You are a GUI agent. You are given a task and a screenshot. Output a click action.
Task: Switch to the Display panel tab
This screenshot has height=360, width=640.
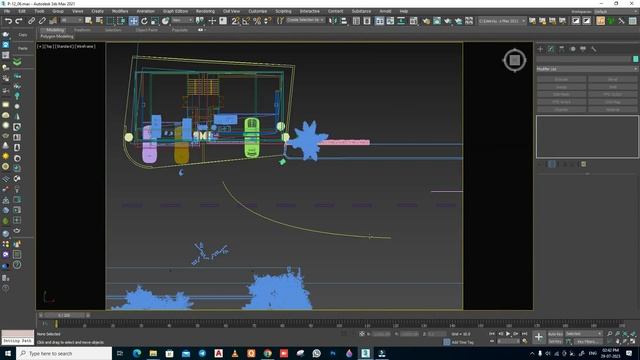pos(583,49)
